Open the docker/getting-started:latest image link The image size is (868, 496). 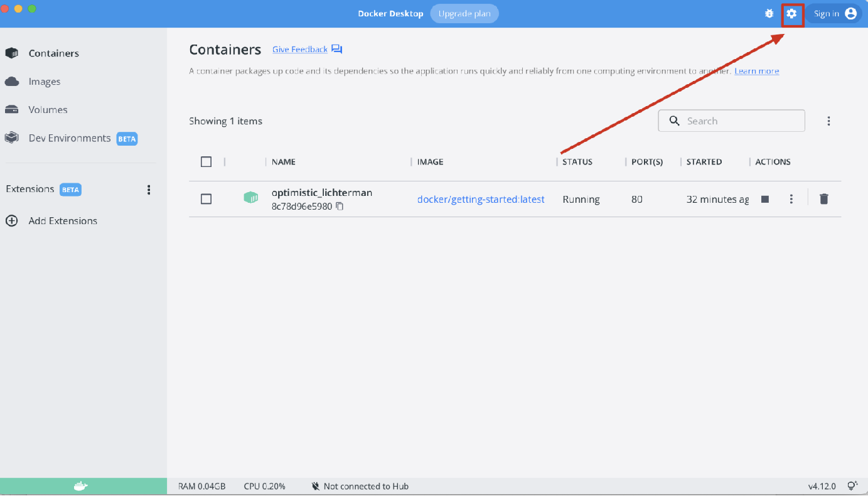point(481,199)
